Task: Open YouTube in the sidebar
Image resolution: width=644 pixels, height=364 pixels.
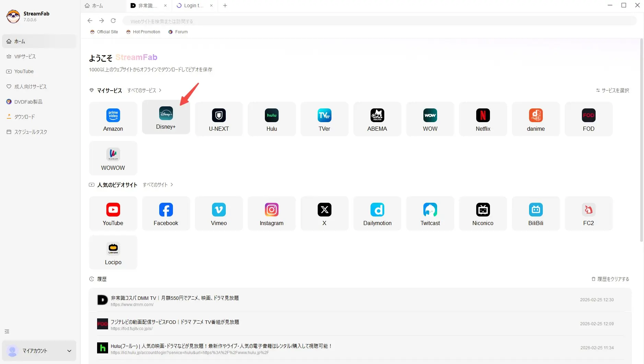Action: [x=39, y=71]
